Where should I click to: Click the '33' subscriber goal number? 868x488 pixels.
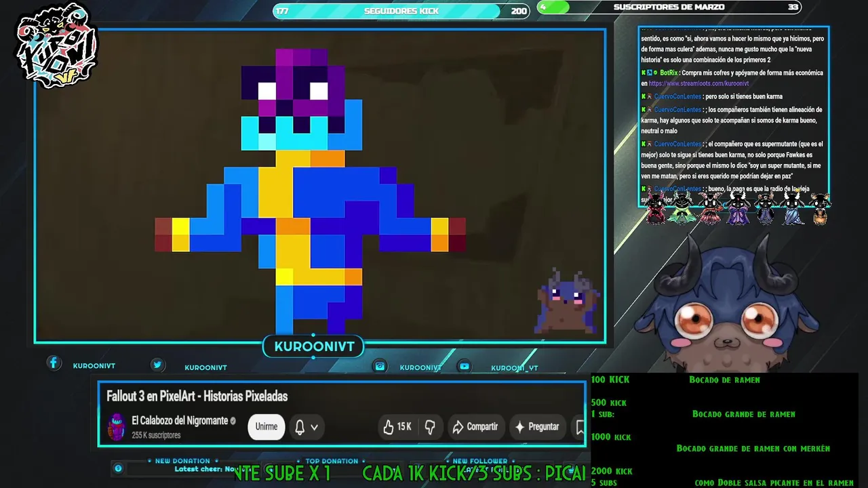(793, 7)
